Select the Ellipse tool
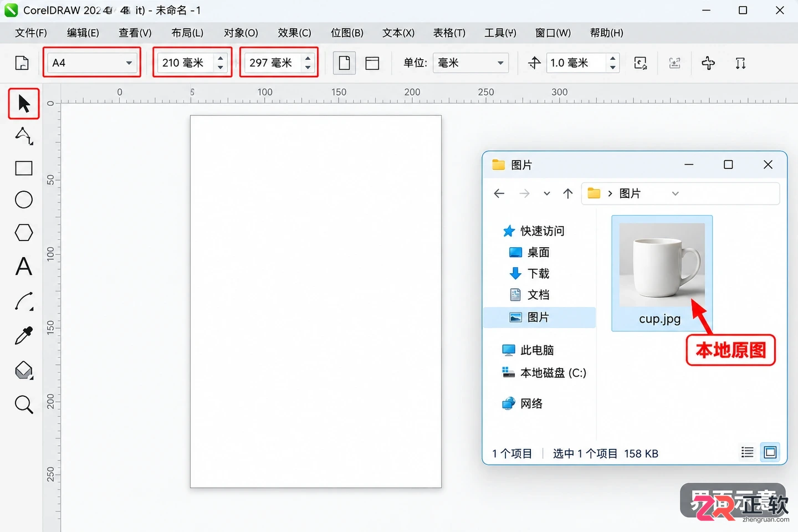This screenshot has width=798, height=532. click(24, 199)
